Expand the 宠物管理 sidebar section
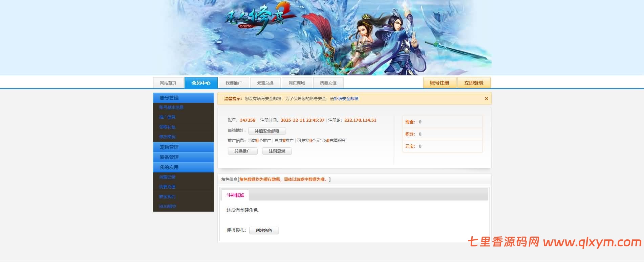The image size is (644, 262). 183,147
